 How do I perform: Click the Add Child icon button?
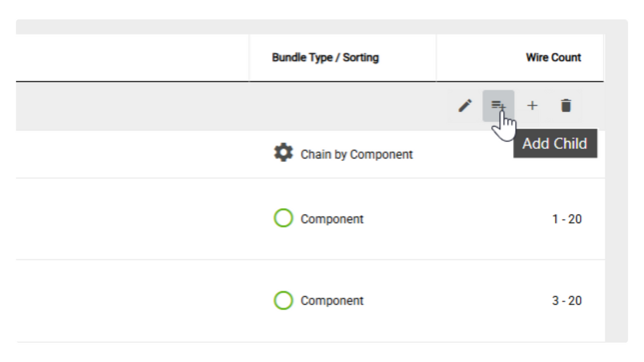pos(498,106)
